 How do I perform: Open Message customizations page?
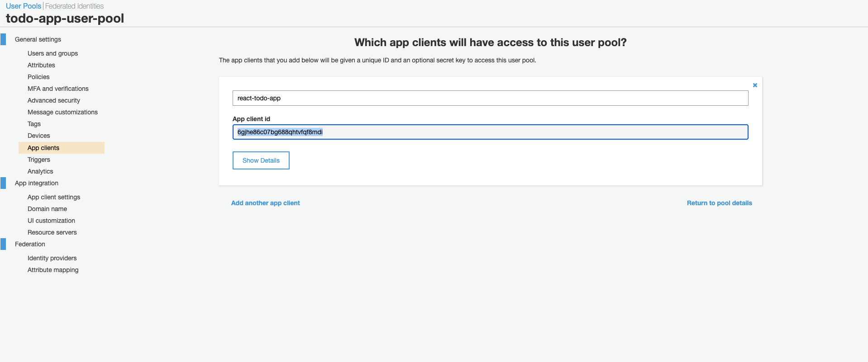[62, 112]
